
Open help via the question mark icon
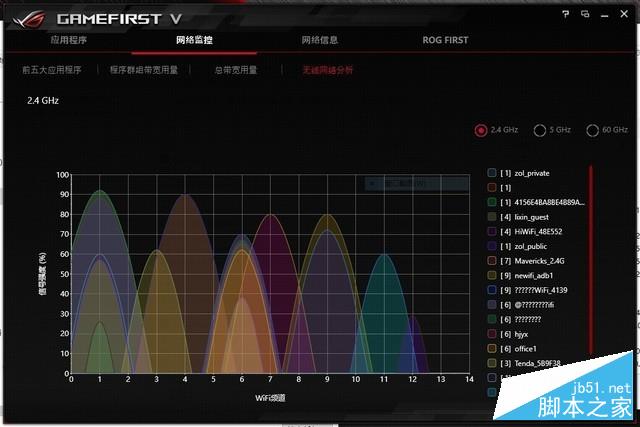click(x=565, y=15)
